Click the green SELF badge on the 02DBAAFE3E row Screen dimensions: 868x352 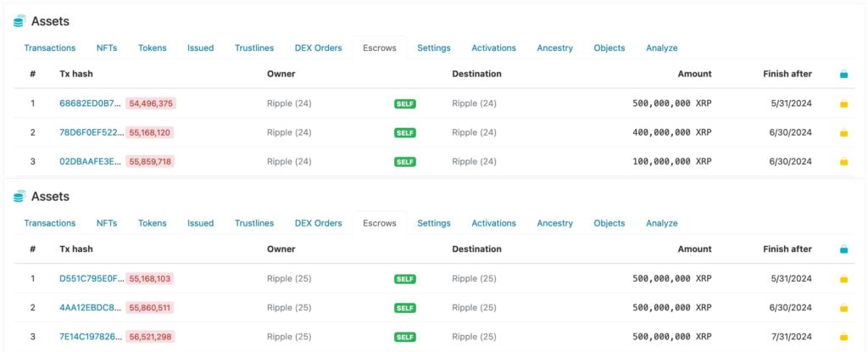(405, 162)
